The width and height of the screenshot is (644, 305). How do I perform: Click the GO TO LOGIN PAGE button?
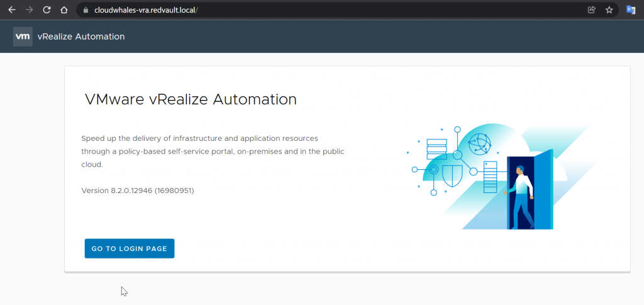[x=130, y=248]
